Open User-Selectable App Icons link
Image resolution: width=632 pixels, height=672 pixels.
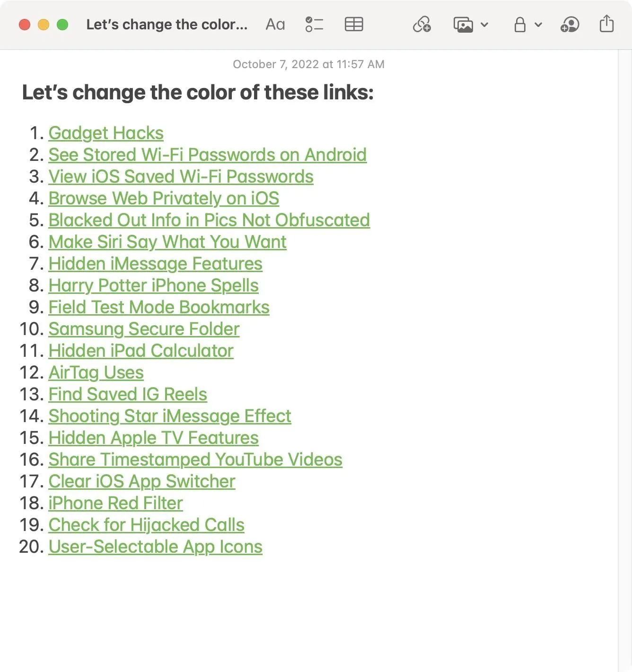(155, 547)
